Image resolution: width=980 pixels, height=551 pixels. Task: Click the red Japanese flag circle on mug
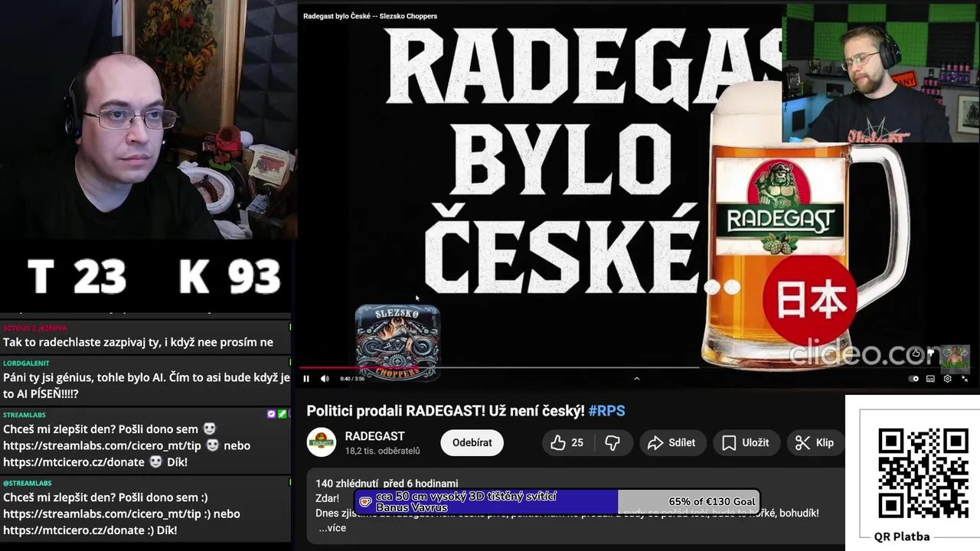[x=811, y=301]
